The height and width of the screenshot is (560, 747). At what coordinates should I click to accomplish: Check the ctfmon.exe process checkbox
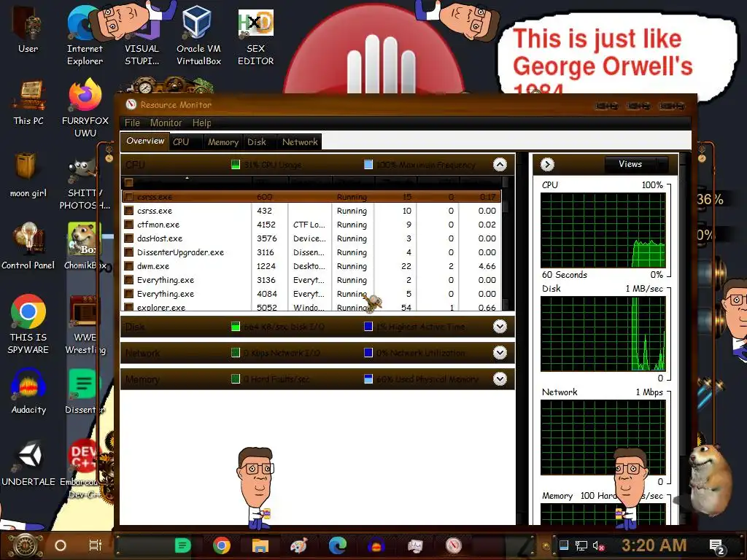(128, 225)
